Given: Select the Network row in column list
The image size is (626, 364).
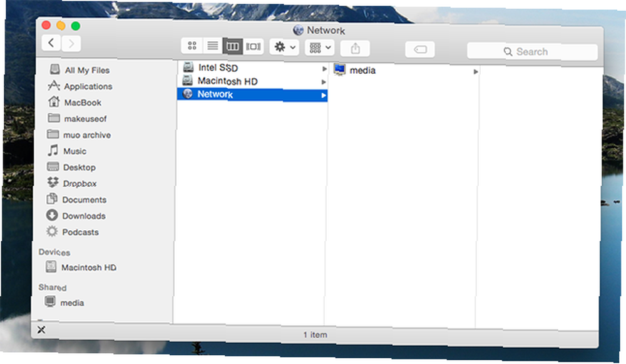Looking at the screenshot, I should point(252,94).
